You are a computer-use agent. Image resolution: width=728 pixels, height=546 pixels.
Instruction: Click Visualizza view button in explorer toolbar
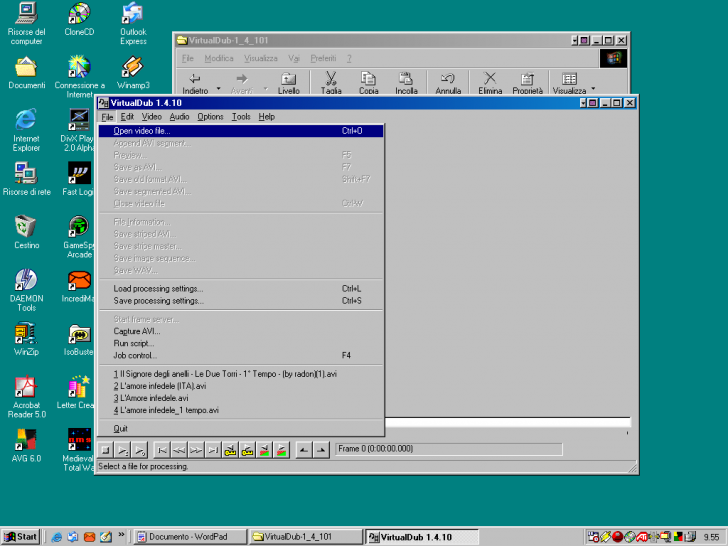tap(569, 84)
